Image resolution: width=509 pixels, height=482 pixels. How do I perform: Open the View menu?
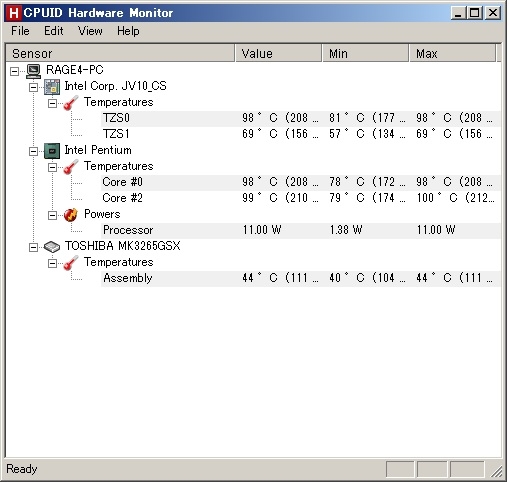[90, 31]
